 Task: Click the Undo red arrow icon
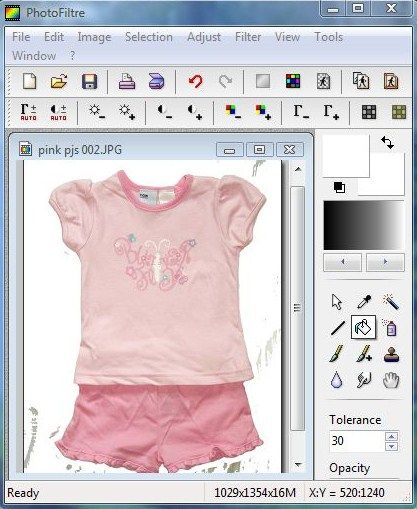click(195, 81)
